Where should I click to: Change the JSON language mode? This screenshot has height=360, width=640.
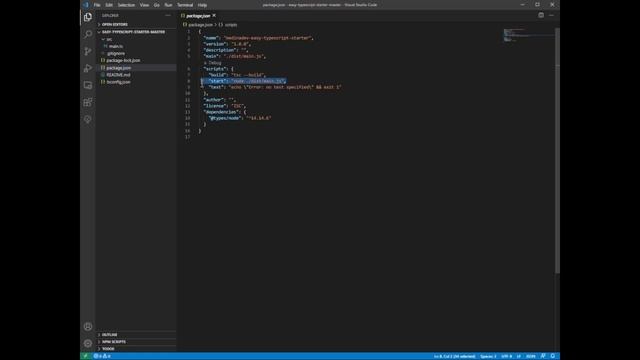[531, 356]
